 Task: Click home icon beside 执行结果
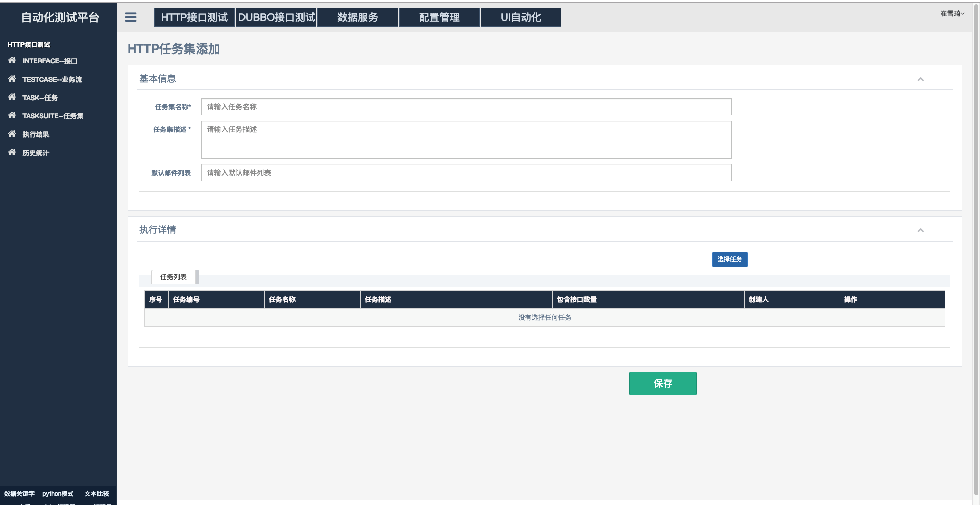pos(12,134)
